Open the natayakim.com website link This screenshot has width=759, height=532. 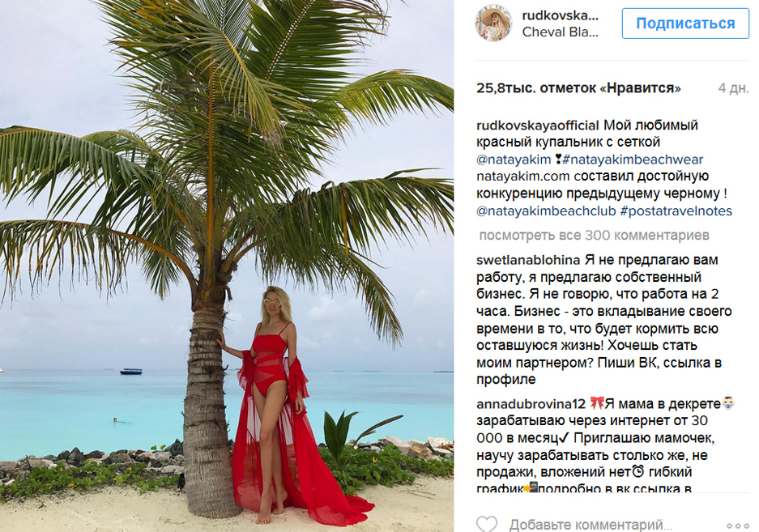(522, 177)
